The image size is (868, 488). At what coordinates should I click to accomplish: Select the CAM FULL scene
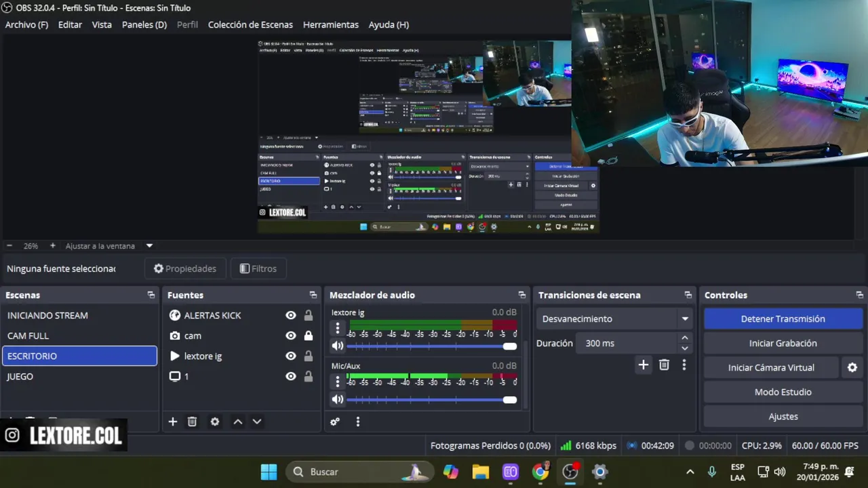[79, 335]
